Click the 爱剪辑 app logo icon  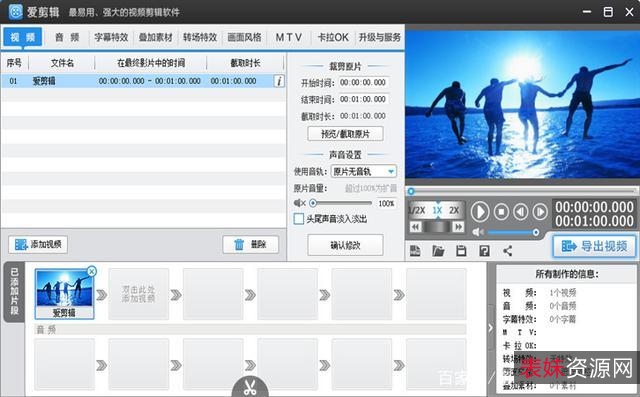pos(16,11)
